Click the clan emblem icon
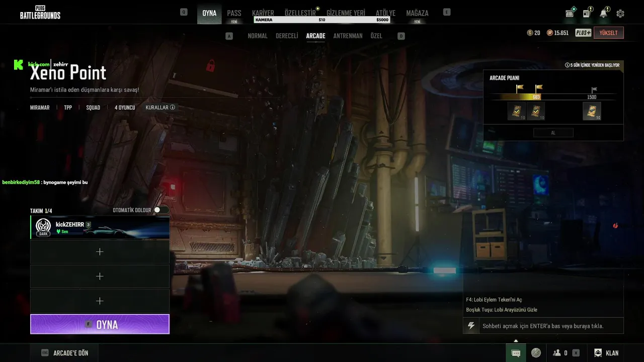Image resolution: width=644 pixels, height=362 pixels. point(598,353)
